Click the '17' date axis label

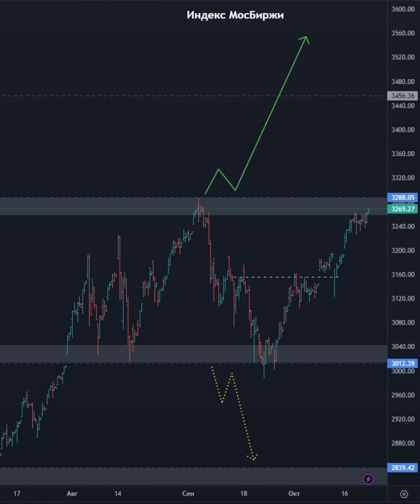(x=17, y=493)
